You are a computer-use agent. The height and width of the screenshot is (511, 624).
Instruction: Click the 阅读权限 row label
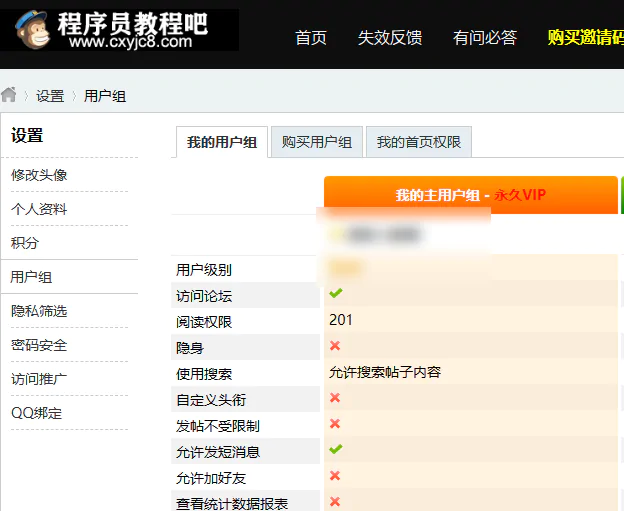click(204, 322)
